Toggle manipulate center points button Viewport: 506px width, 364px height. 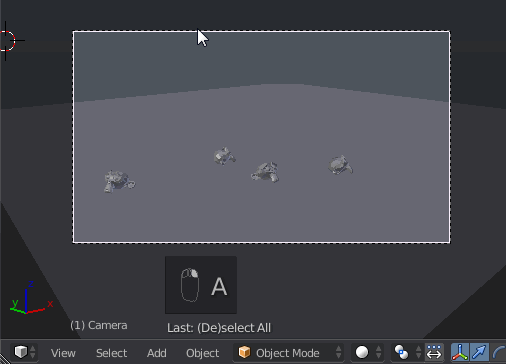(434, 352)
